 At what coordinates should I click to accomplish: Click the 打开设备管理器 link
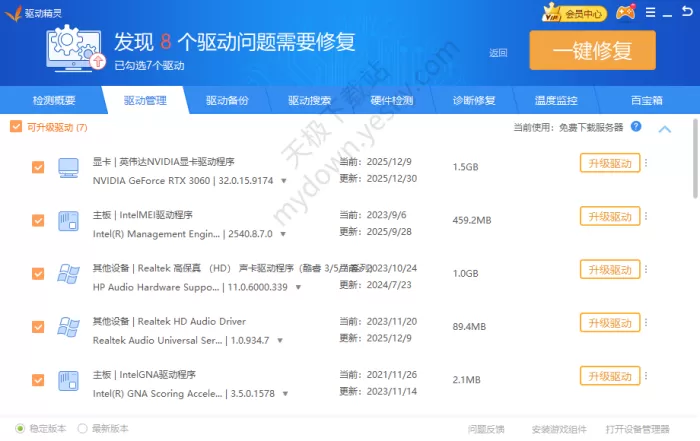click(x=638, y=429)
